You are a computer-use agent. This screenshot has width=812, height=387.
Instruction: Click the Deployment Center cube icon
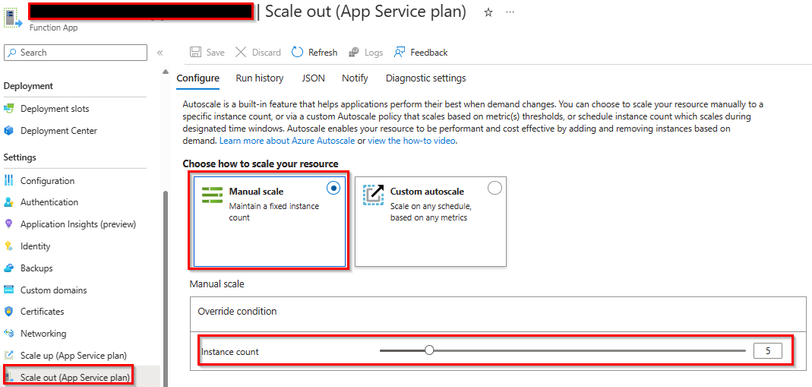click(x=9, y=131)
